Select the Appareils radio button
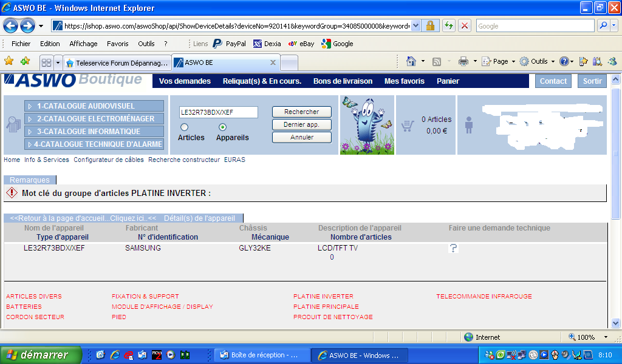Image resolution: width=622 pixels, height=364 pixels. pyautogui.click(x=222, y=127)
